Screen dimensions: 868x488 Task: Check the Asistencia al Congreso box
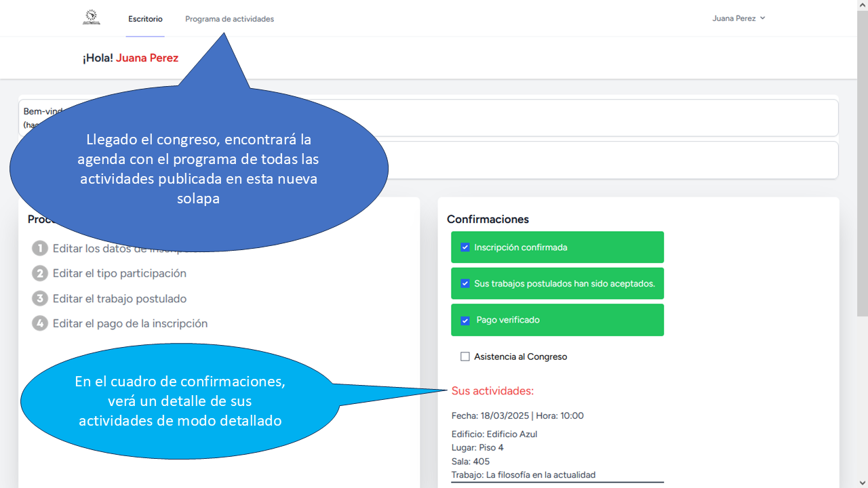coord(465,357)
